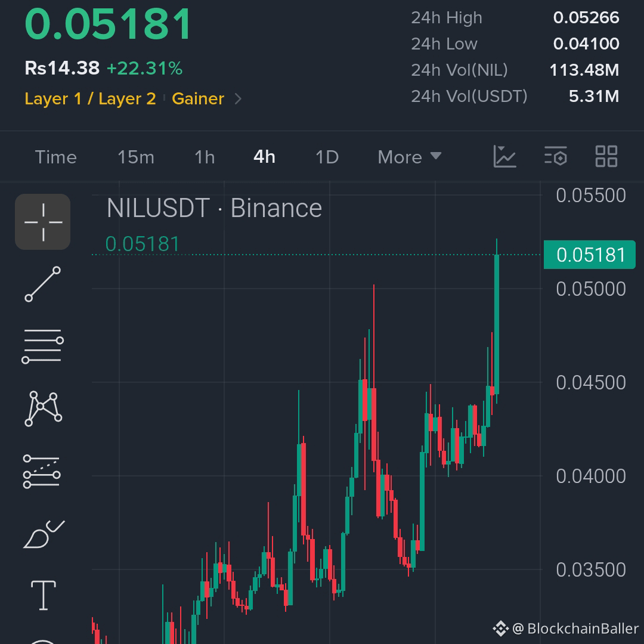Select the horizontal lines tool
644x644 pixels.
[43, 346]
